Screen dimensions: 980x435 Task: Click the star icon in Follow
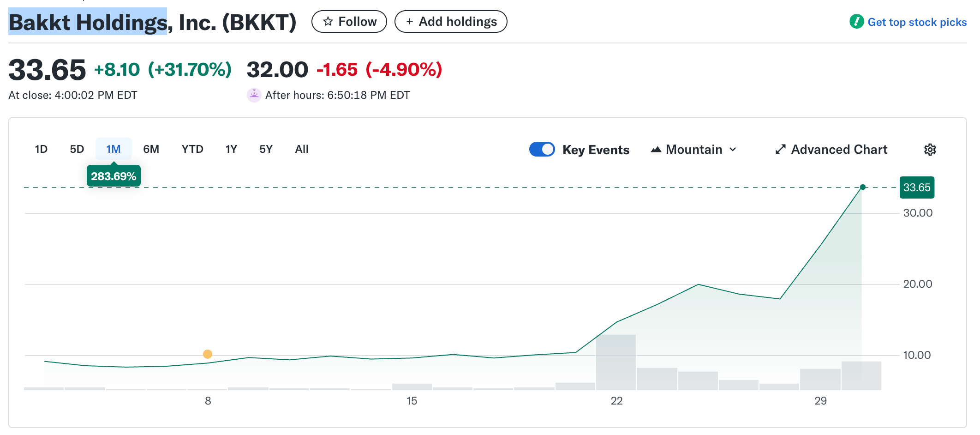328,22
